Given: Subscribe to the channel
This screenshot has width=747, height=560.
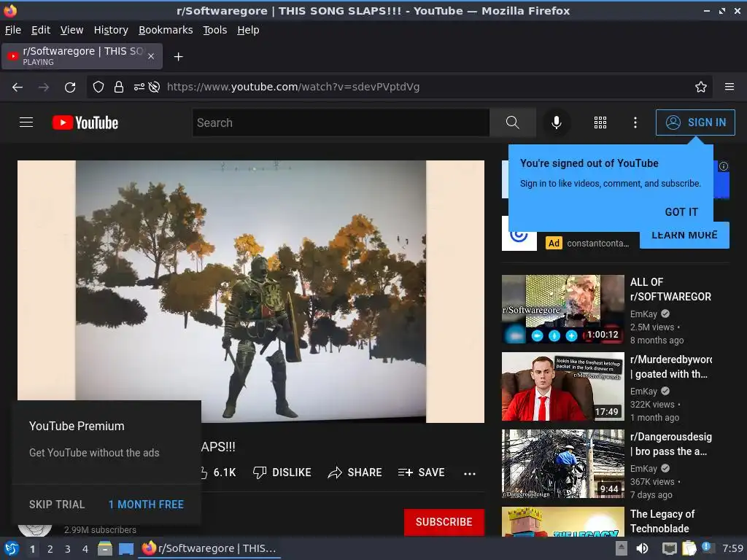Looking at the screenshot, I should 444,522.
